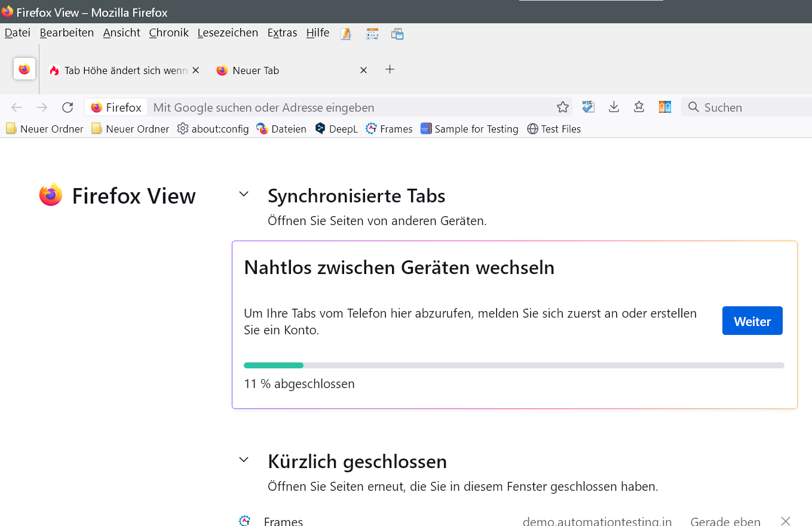Open a new tab with plus button
The height and width of the screenshot is (526, 812).
(390, 70)
